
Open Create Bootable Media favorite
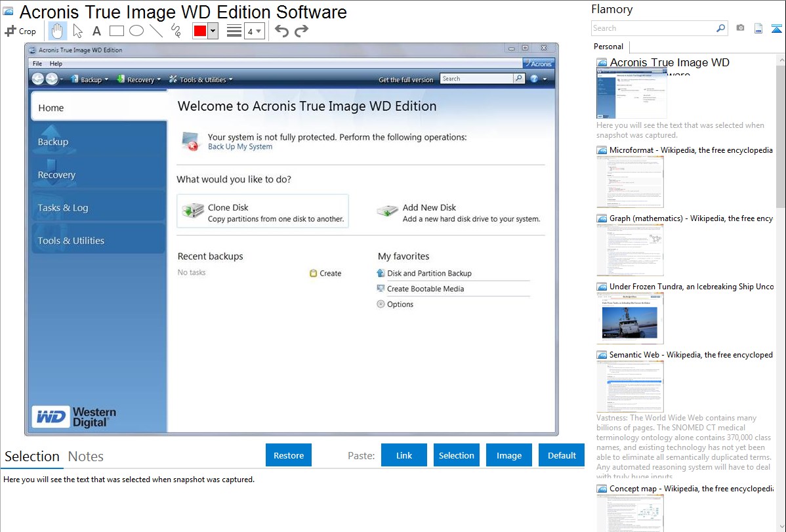pyautogui.click(x=421, y=289)
